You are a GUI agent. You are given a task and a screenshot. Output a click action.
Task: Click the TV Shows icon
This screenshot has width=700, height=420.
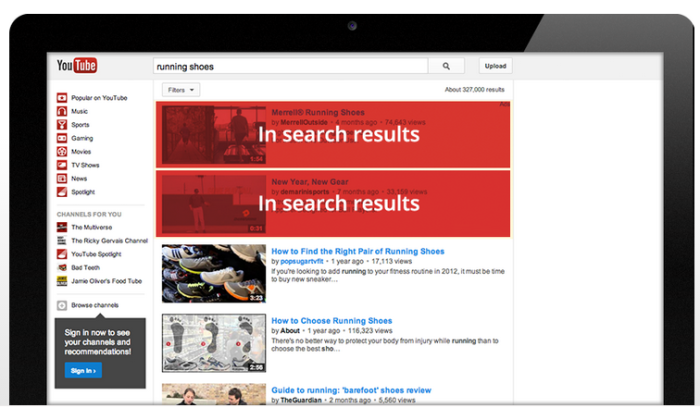coord(62,165)
